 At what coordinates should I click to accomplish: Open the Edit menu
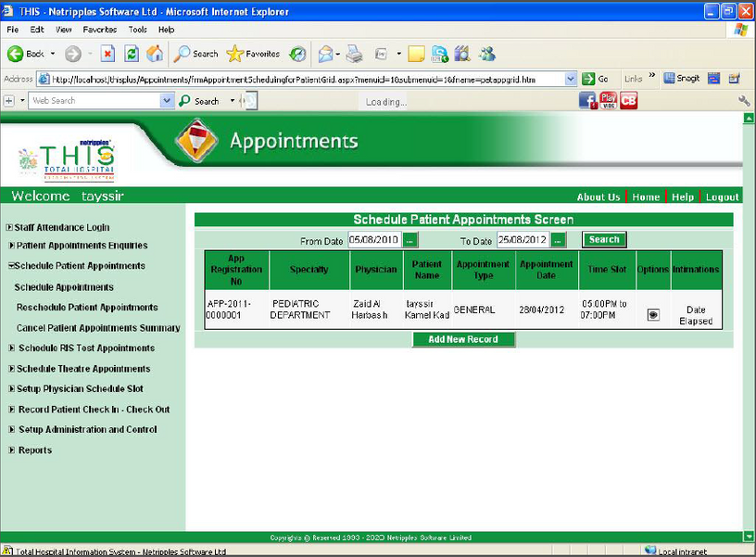37,30
